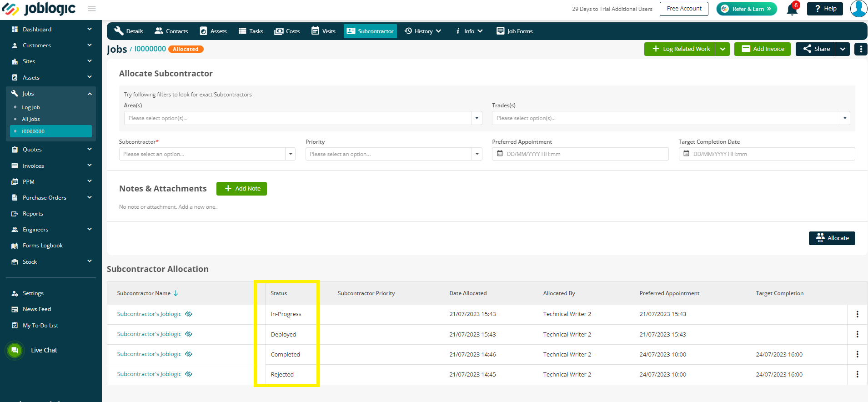The width and height of the screenshot is (868, 402).
Task: Open the Visits tab
Action: click(323, 31)
